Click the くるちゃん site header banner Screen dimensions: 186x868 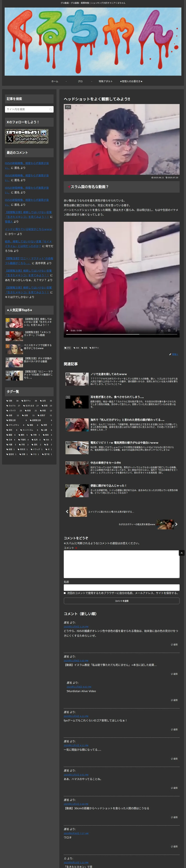click(93, 41)
